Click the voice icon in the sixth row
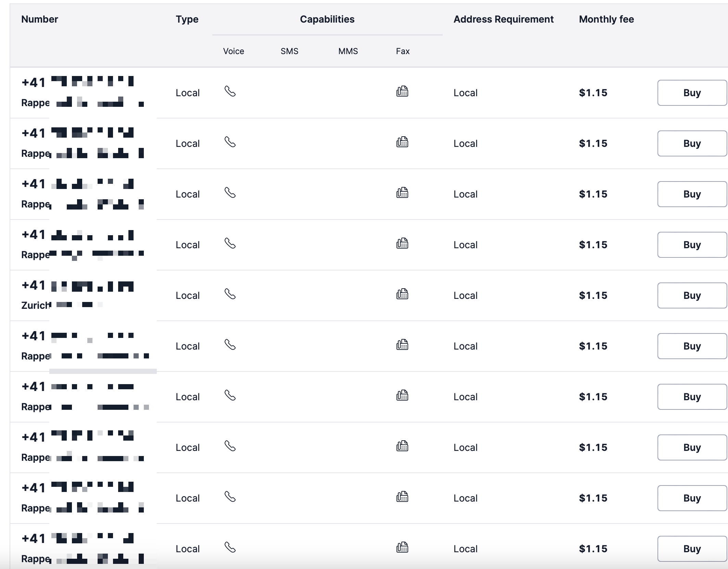 pyautogui.click(x=230, y=345)
